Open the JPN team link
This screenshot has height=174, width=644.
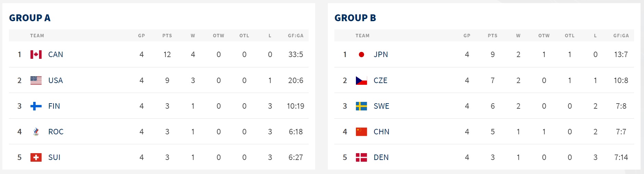point(381,55)
